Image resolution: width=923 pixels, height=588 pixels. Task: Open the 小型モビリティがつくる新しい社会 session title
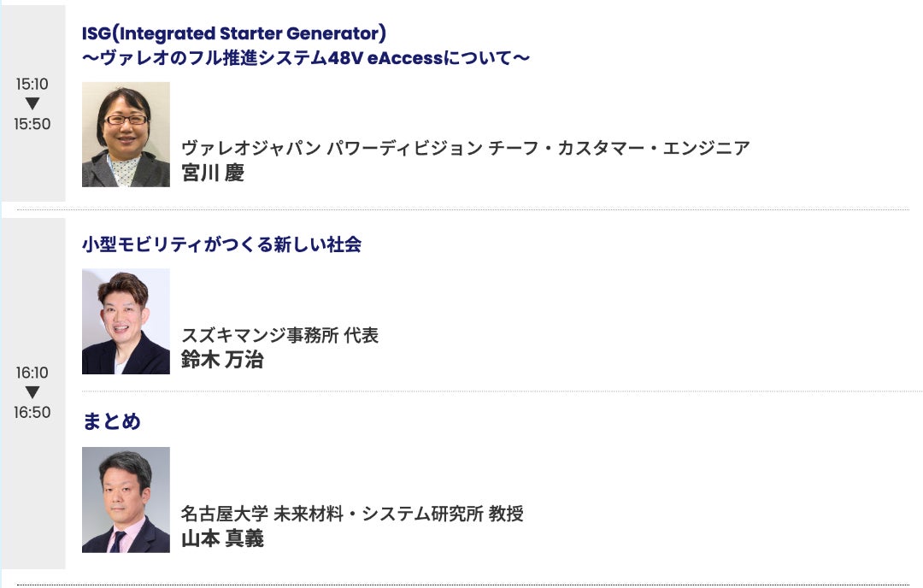(221, 244)
